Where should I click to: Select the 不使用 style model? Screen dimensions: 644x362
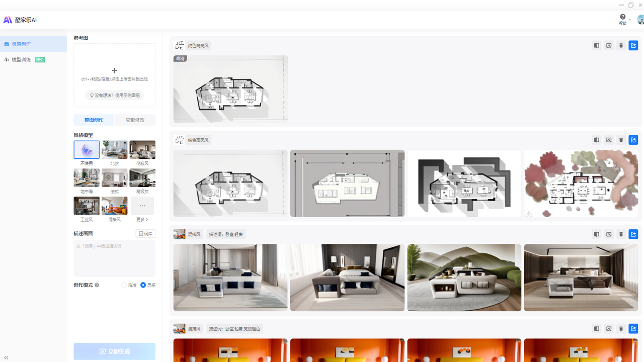click(x=87, y=150)
